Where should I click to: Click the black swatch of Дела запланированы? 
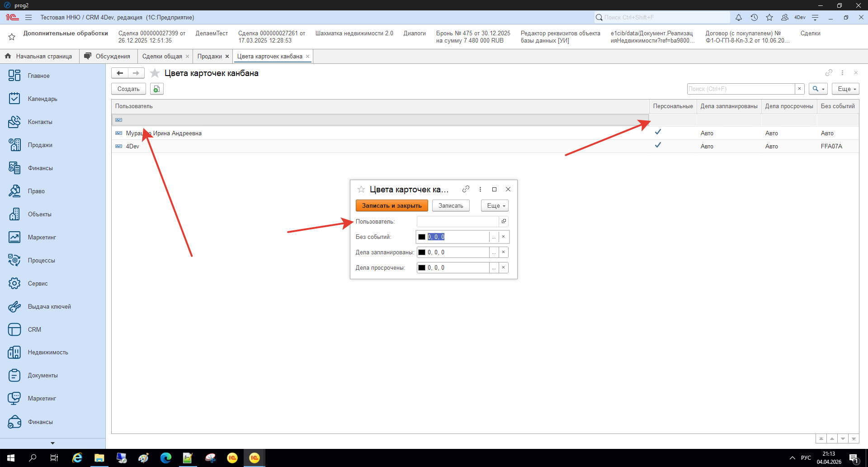(x=422, y=253)
